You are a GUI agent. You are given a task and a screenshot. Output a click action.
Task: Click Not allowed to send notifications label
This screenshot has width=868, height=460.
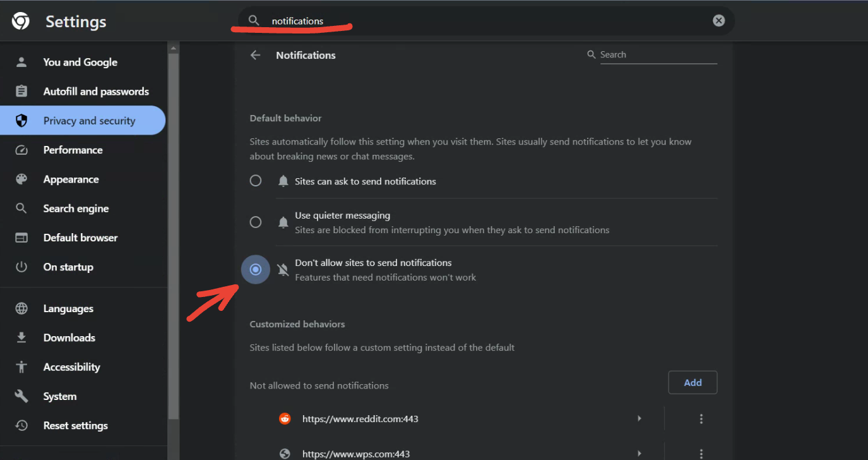pos(319,385)
